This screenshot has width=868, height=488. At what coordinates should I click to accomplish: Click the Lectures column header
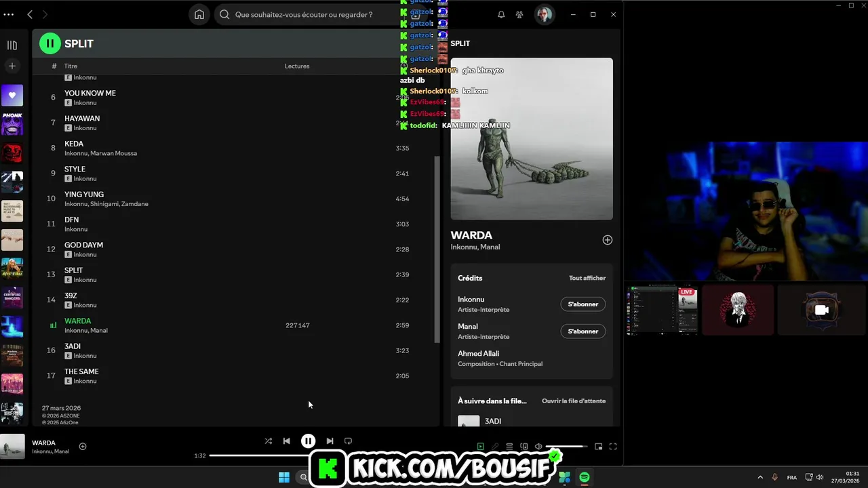[297, 66]
